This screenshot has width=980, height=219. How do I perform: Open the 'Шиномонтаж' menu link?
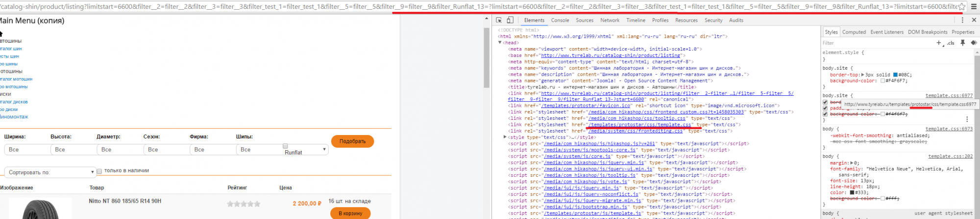(x=14, y=117)
